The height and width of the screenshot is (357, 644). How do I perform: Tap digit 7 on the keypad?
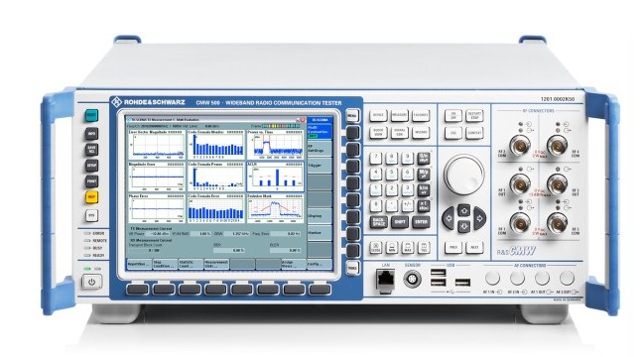[x=376, y=158]
